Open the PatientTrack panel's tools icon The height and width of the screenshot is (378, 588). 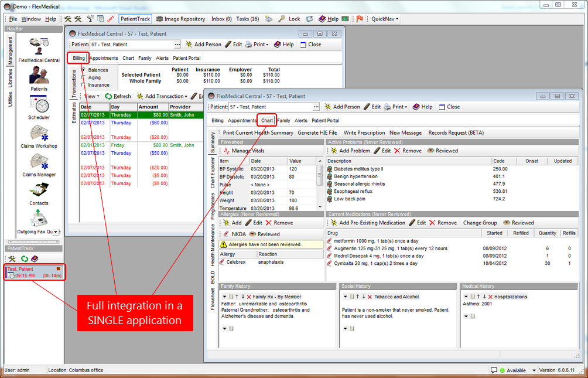click(x=13, y=258)
